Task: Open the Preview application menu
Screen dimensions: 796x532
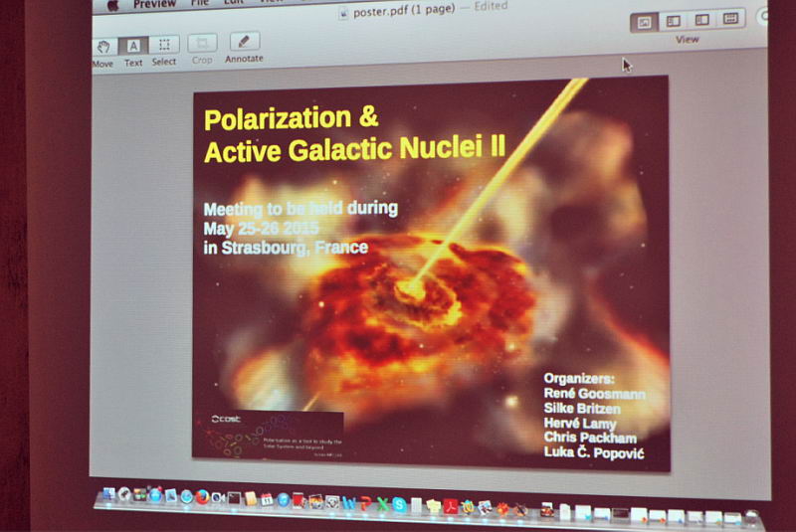Action: coord(154,5)
